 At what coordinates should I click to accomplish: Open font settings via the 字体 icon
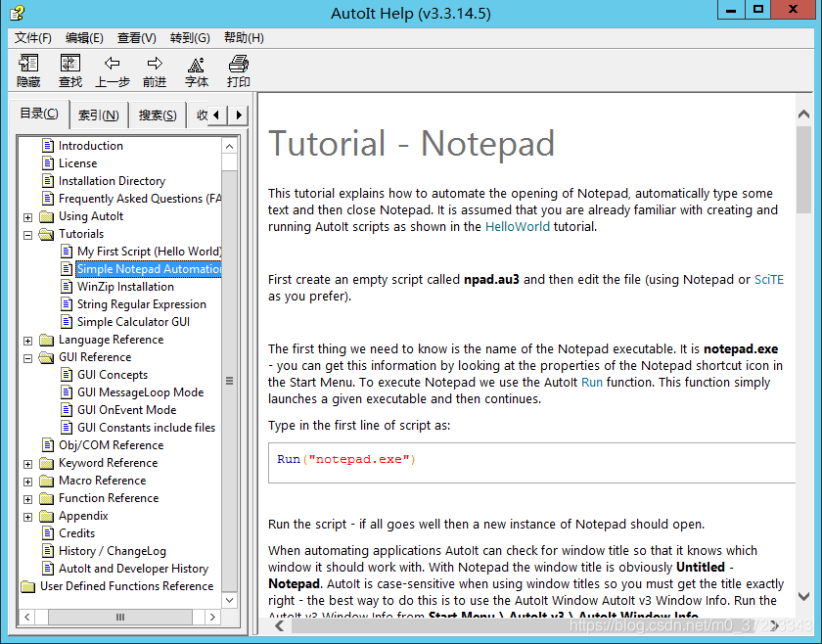click(196, 69)
